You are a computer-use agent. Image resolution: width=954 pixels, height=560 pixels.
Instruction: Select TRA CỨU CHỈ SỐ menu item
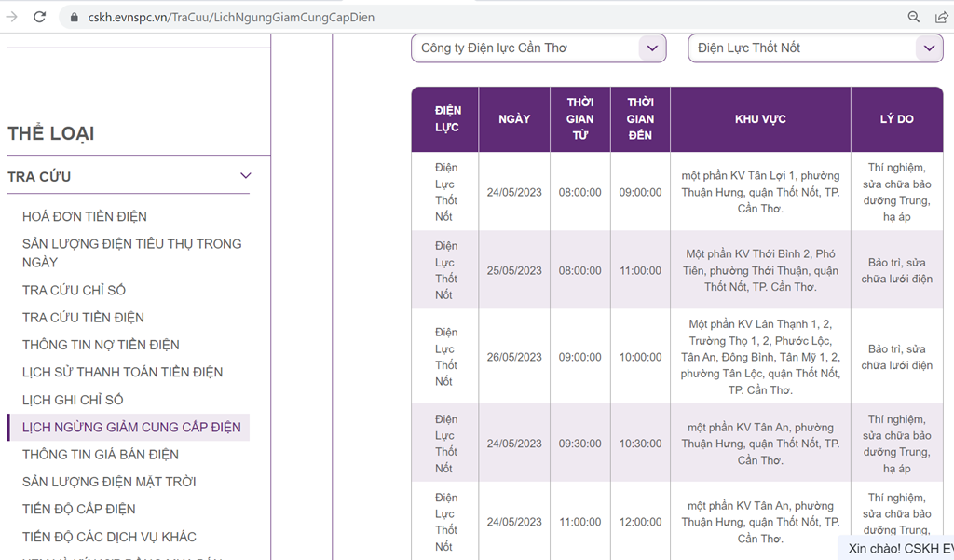75,291
